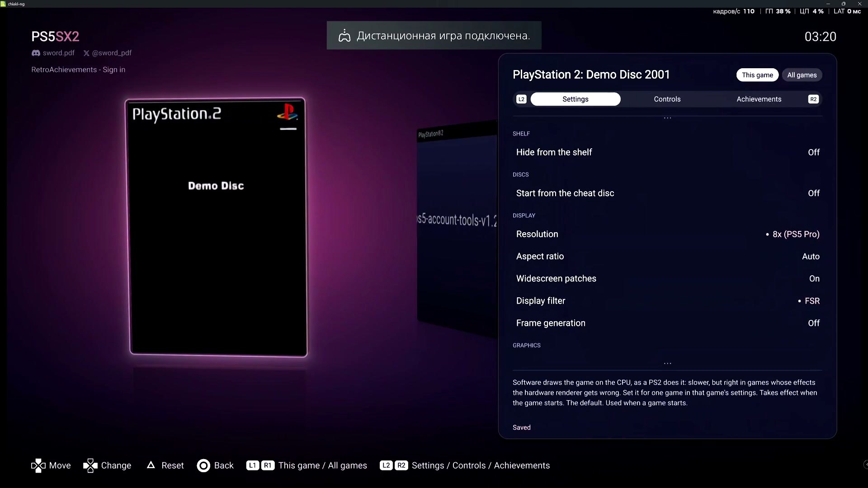Click the d-pad Move icon in footer

point(38,465)
